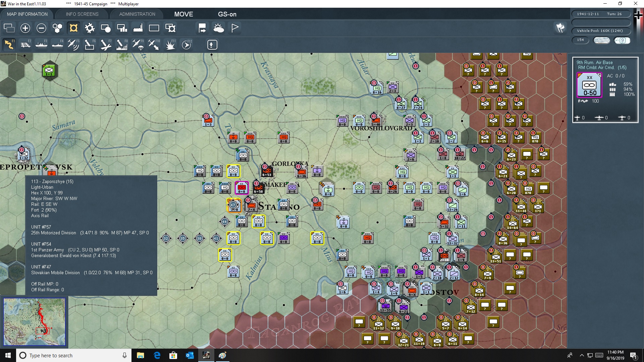This screenshot has height=362, width=644.
Task: Toggle the highlighted hex selection mode
Action: tap(73, 28)
